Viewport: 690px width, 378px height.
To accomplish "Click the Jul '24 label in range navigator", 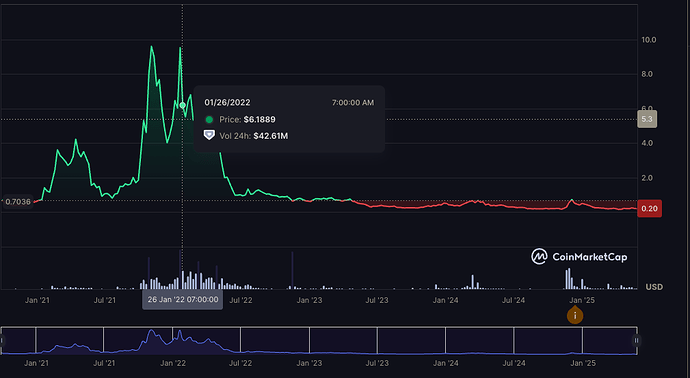I will coord(514,363).
